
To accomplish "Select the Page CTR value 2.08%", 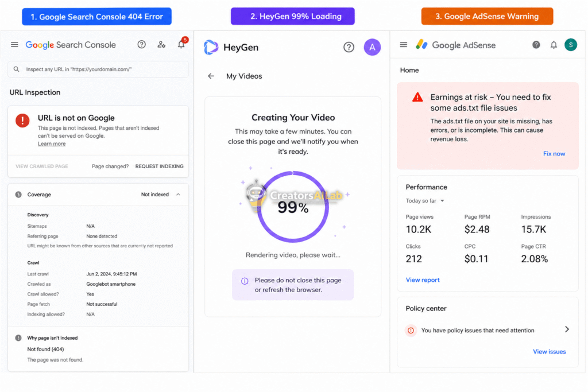I will coord(535,259).
